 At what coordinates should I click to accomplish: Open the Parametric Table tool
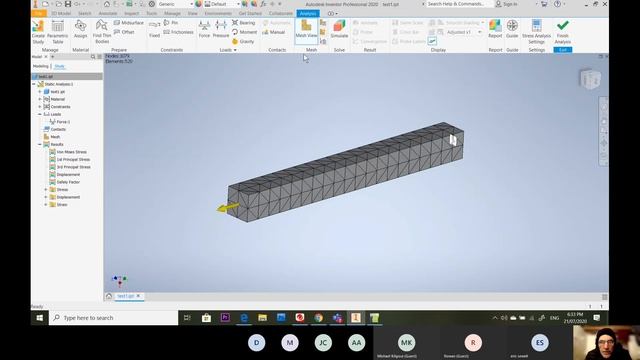[x=58, y=31]
